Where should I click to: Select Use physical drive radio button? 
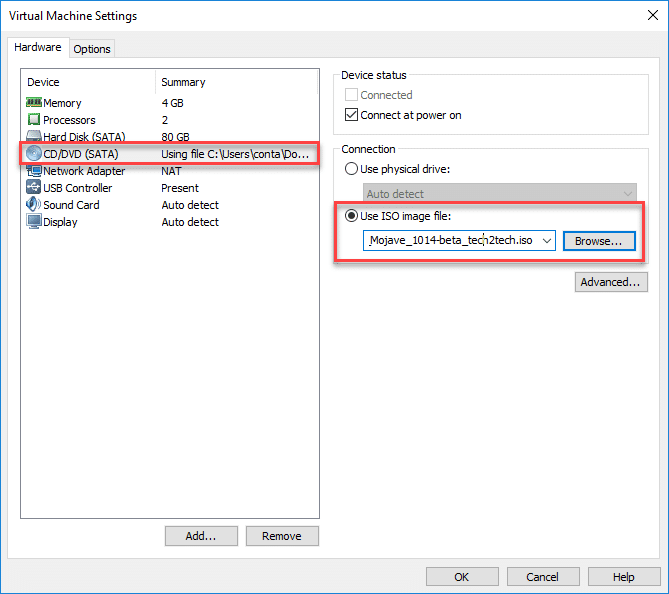point(351,169)
